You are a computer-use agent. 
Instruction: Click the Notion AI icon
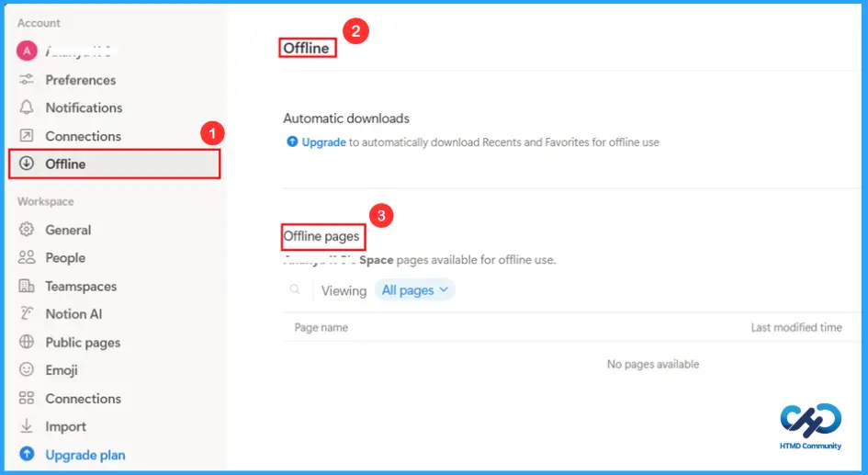coord(26,313)
